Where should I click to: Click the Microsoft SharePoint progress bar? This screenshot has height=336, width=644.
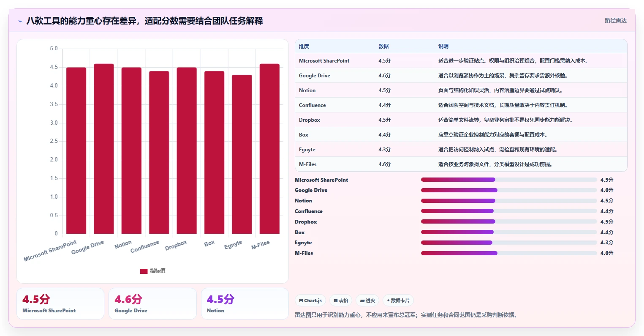tap(509, 180)
